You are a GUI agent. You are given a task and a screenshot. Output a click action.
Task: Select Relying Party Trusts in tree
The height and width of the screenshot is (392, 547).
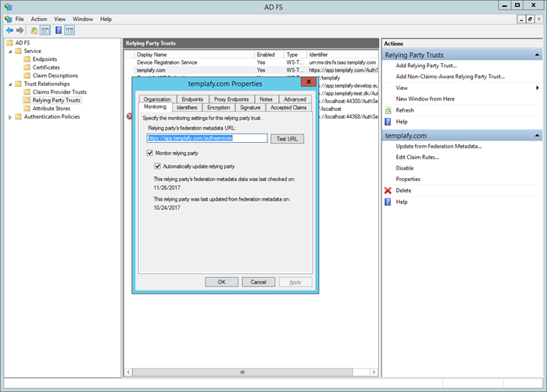pyautogui.click(x=56, y=101)
